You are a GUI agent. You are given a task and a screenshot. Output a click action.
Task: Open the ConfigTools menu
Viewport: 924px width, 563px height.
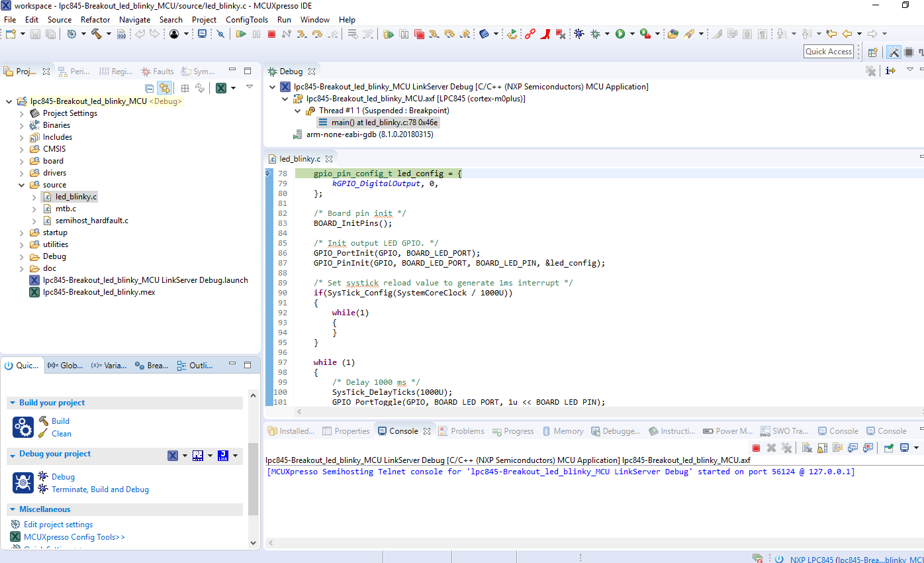point(247,19)
